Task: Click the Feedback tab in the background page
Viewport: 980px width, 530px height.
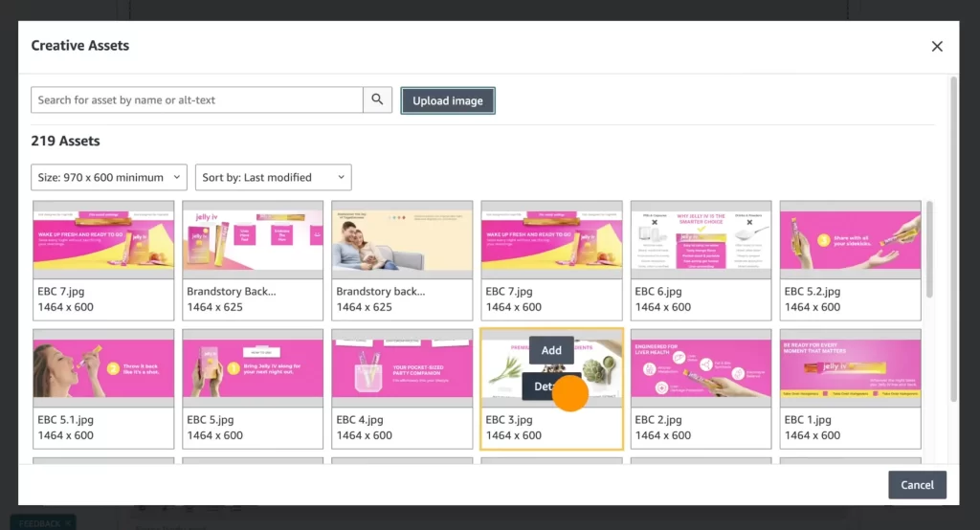Action: [x=42, y=523]
